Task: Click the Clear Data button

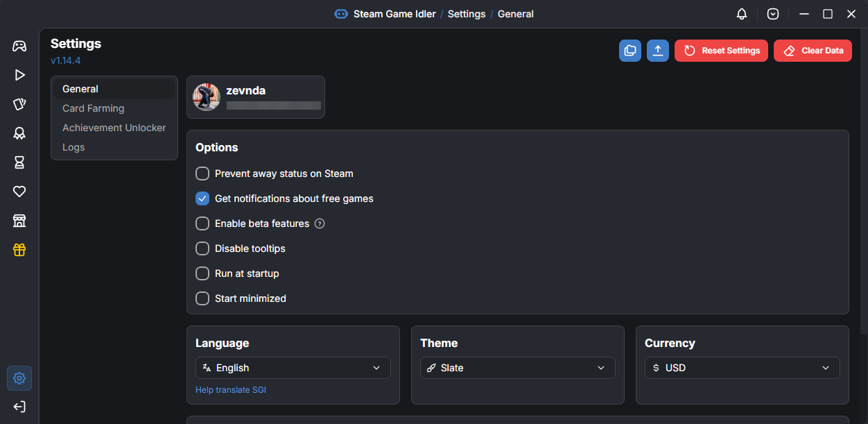Action: tap(813, 51)
